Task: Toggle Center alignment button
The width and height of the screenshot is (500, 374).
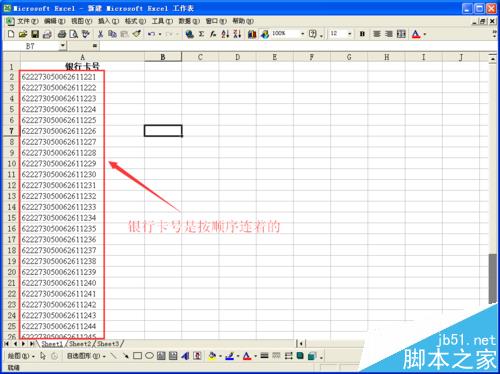Action: 377,34
